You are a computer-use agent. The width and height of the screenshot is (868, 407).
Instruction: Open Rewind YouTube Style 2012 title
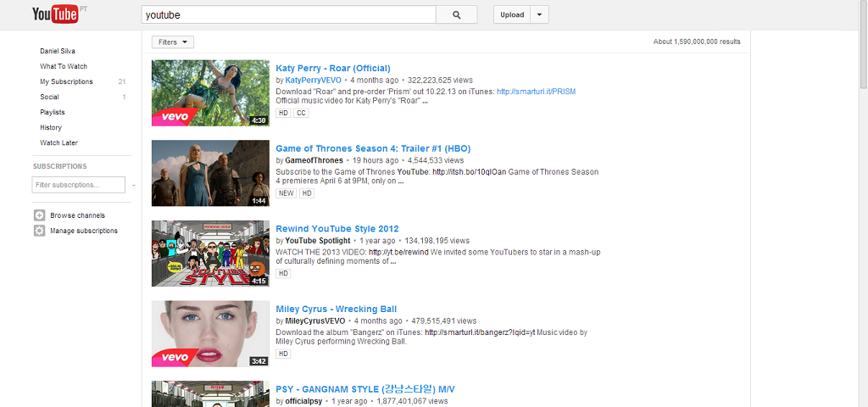337,229
